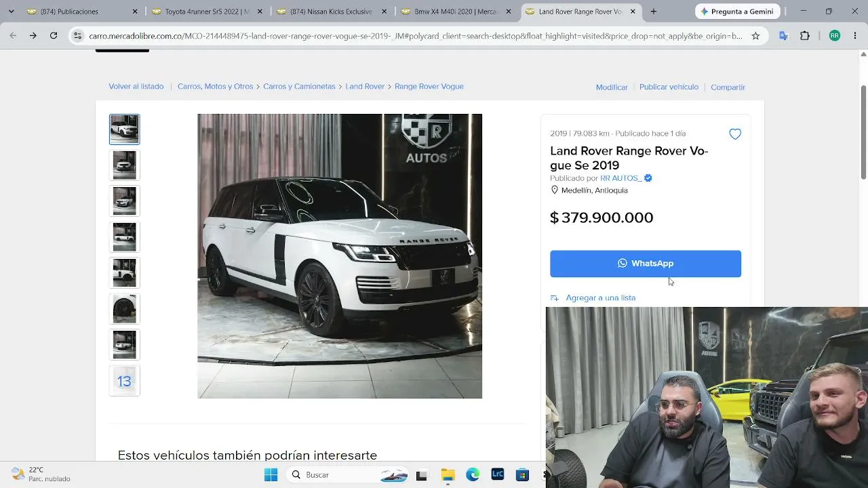Click the Pregunta a Gemini button
The height and width of the screenshot is (488, 868).
point(738,12)
